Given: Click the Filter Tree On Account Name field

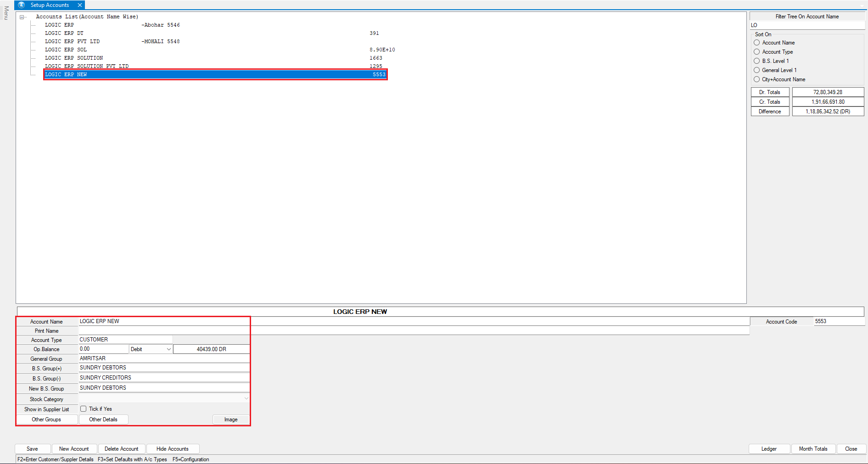Looking at the screenshot, I should point(806,25).
